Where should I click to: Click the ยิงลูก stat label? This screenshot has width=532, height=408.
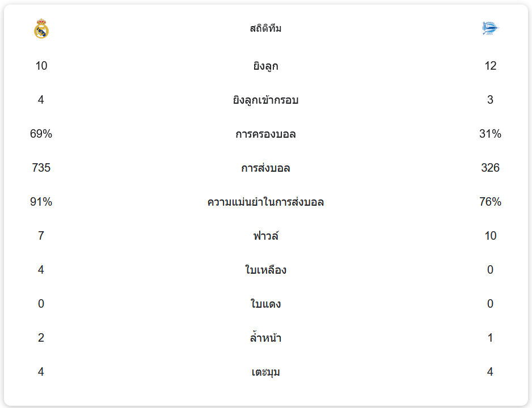(x=265, y=66)
